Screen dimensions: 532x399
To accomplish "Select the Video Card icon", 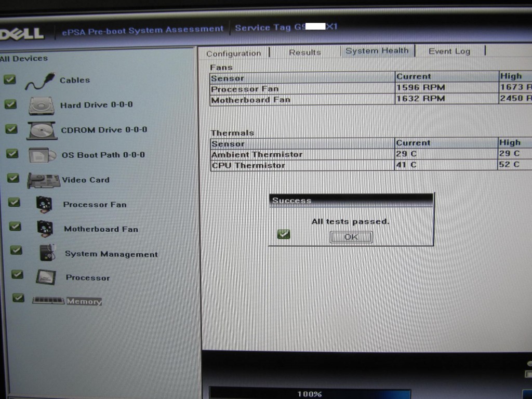I will [x=43, y=180].
